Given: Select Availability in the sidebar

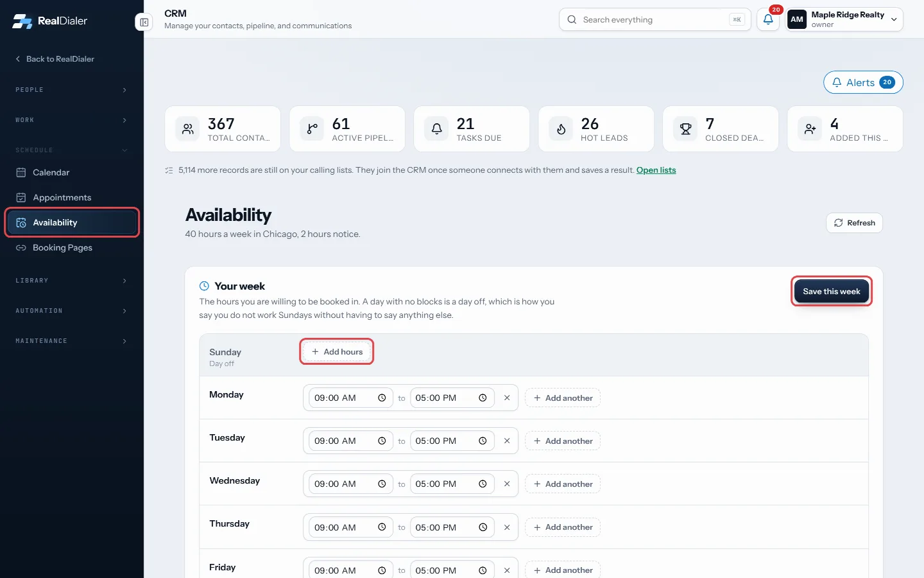Looking at the screenshot, I should (71, 223).
